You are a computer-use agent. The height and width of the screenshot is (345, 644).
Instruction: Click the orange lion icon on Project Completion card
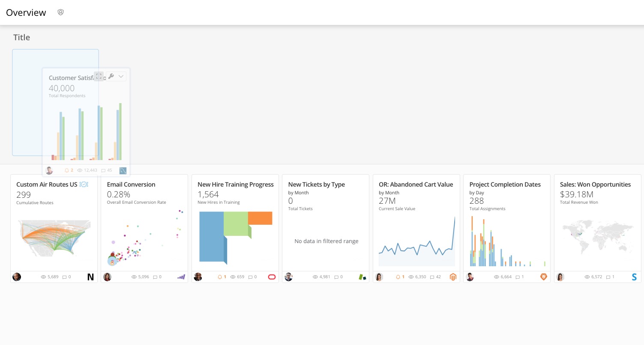[544, 277]
